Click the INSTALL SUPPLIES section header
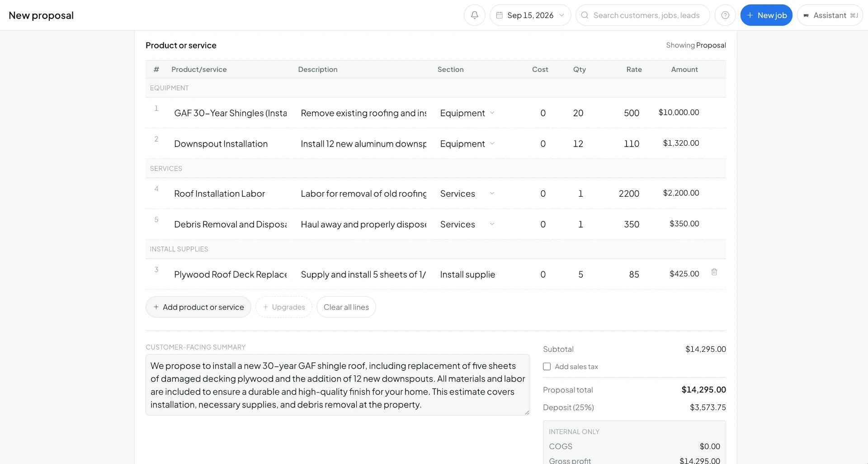 tap(179, 249)
